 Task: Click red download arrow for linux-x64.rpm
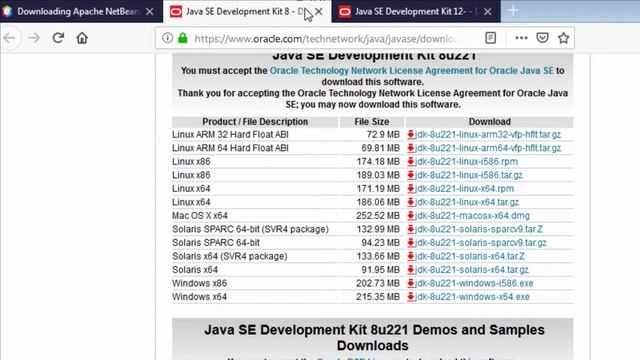point(411,189)
